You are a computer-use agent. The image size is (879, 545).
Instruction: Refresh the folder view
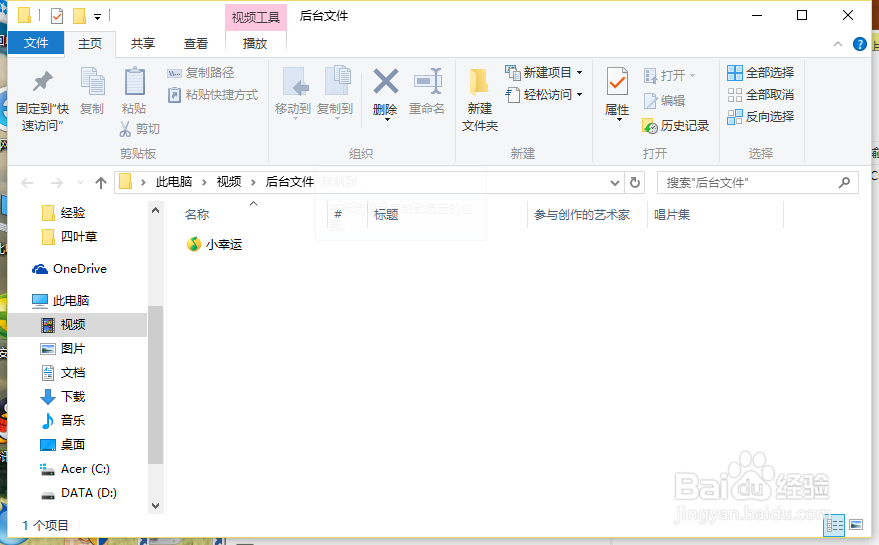tap(635, 183)
